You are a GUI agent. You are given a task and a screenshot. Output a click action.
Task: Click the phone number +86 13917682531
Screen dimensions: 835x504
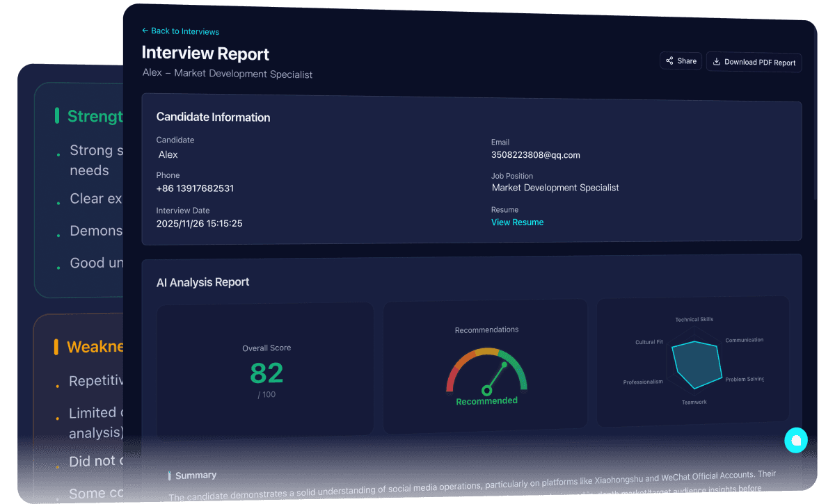(x=194, y=188)
